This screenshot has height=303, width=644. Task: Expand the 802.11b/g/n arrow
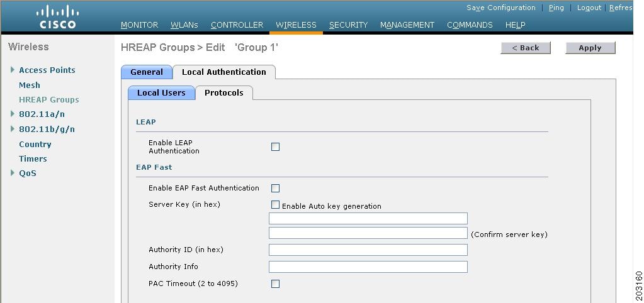click(13, 129)
